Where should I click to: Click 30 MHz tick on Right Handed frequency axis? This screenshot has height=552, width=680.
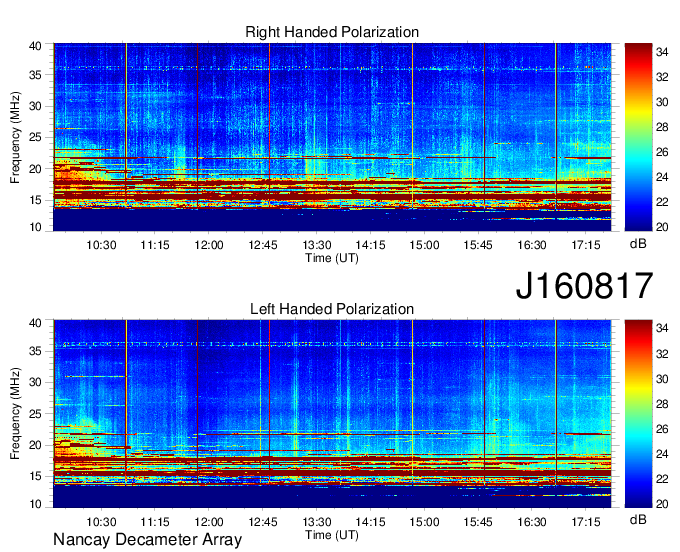(x=35, y=107)
